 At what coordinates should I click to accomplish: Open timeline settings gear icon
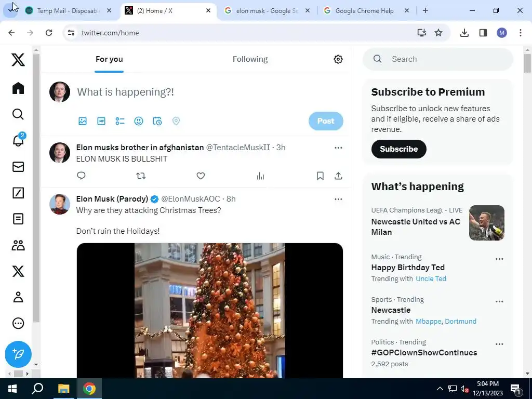[x=338, y=59]
